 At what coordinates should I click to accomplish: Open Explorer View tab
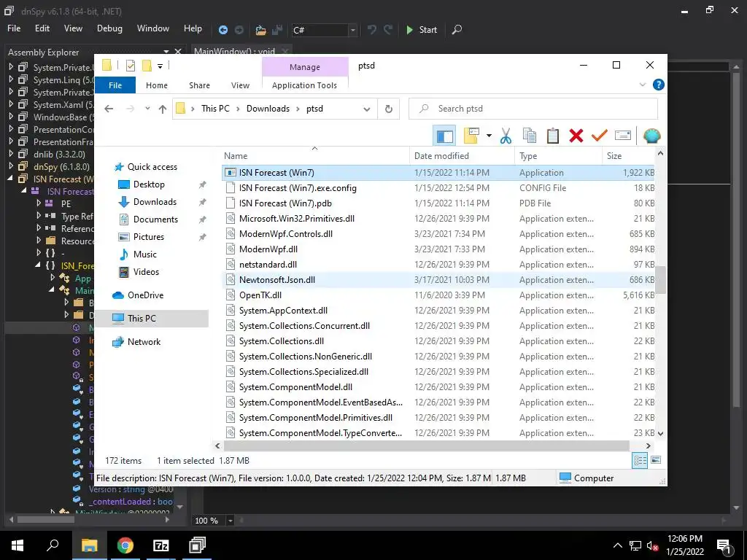tap(240, 85)
